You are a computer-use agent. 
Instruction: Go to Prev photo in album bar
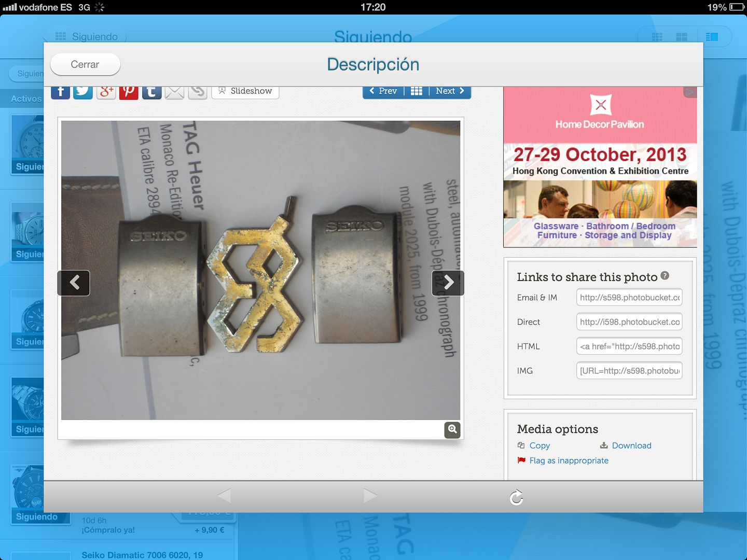[383, 91]
